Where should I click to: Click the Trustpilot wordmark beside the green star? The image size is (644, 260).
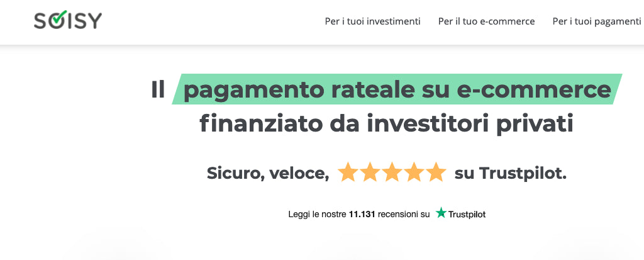467,214
